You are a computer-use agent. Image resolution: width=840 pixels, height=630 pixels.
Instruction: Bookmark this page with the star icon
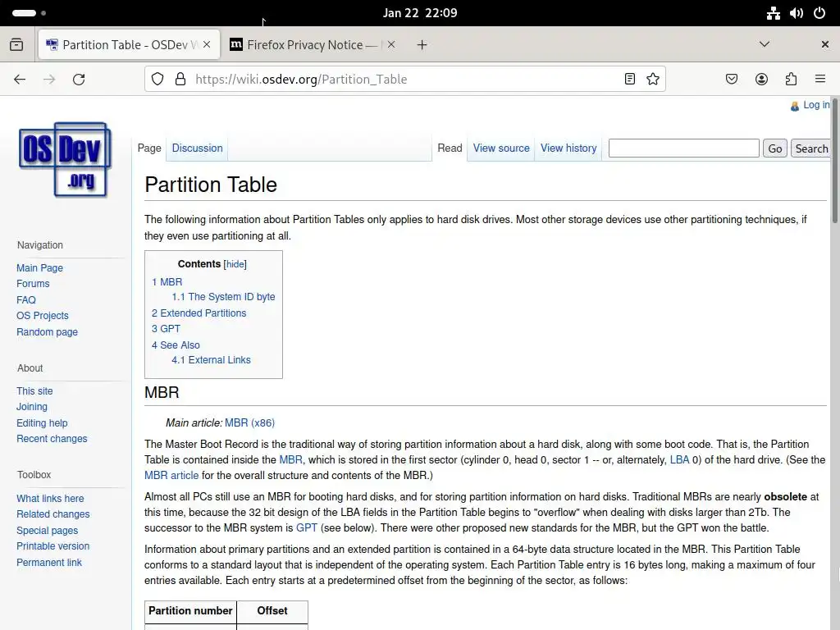coord(652,80)
